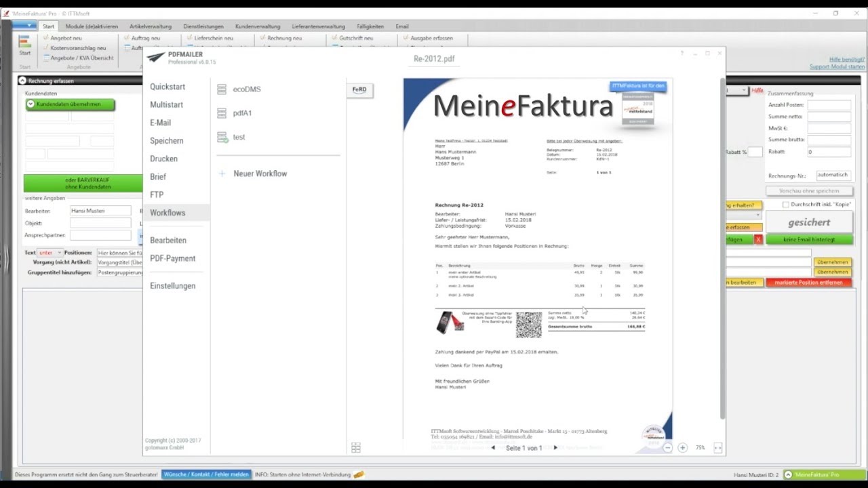Open the blue application menu dropdown
The width and height of the screenshot is (868, 488).
(x=24, y=26)
